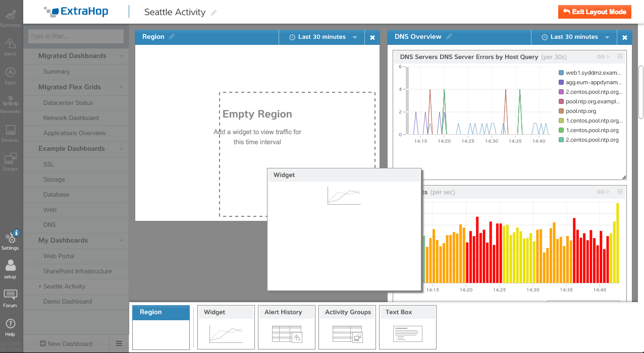
Task: Collapse the My Dashboards group
Action: click(x=121, y=241)
